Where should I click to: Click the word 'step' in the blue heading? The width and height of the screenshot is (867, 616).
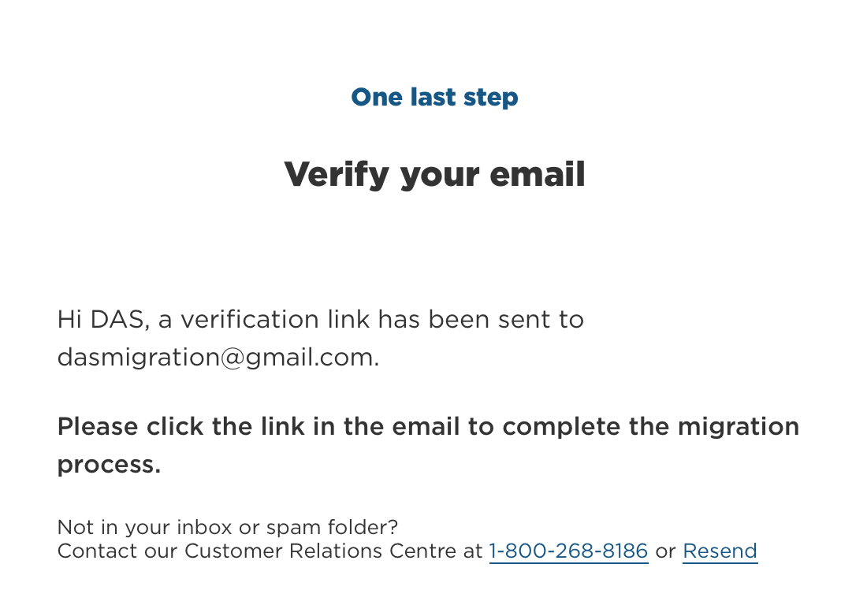pyautogui.click(x=490, y=97)
